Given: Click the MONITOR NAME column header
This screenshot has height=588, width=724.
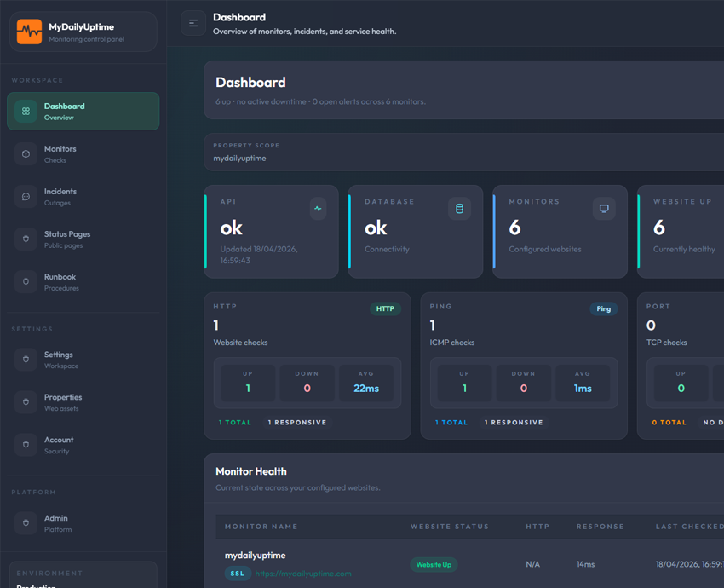Looking at the screenshot, I should pos(261,527).
